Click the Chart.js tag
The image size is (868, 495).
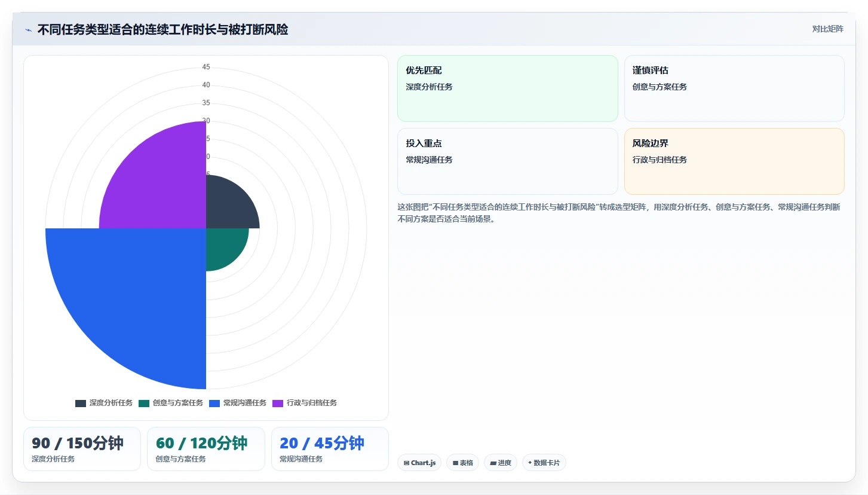click(x=419, y=463)
